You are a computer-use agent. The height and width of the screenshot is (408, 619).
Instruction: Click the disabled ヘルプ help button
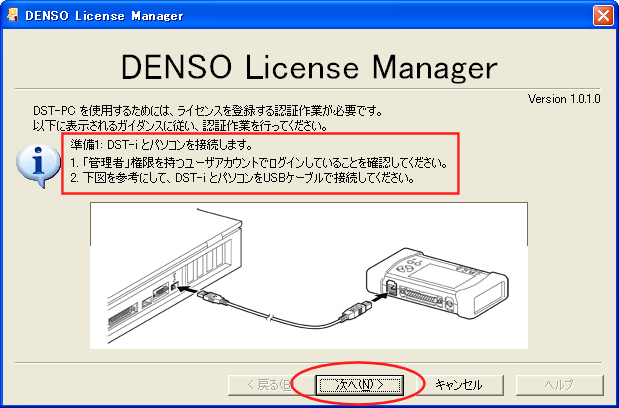point(559,385)
